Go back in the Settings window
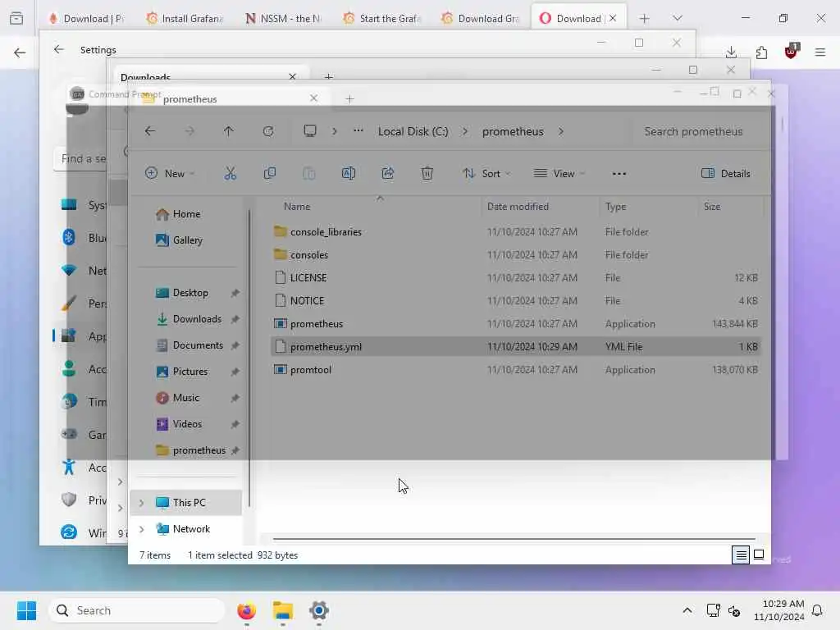 [59, 49]
